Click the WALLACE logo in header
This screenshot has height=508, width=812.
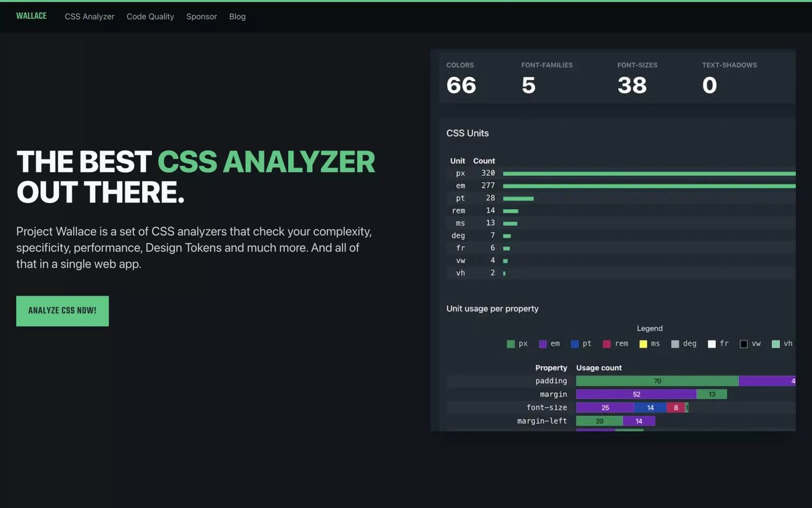(31, 16)
